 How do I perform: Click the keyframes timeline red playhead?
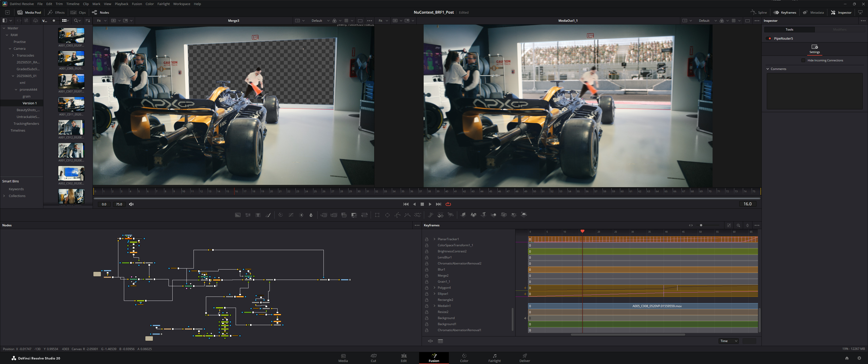click(x=582, y=231)
